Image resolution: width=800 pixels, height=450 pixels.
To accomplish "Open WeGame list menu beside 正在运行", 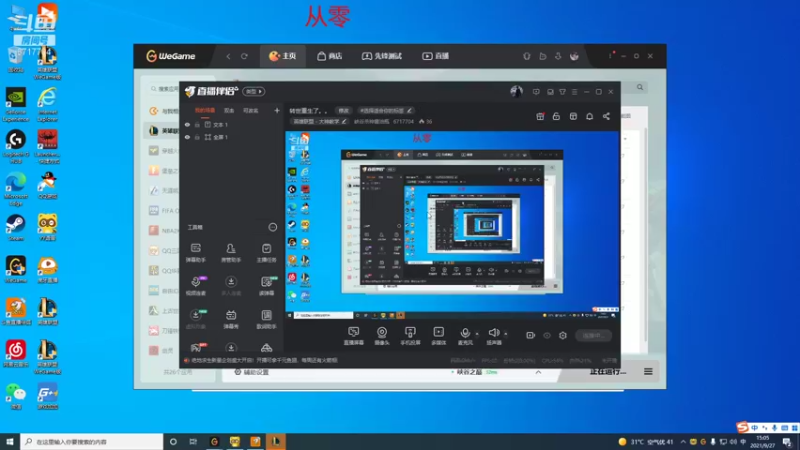I will [x=648, y=371].
